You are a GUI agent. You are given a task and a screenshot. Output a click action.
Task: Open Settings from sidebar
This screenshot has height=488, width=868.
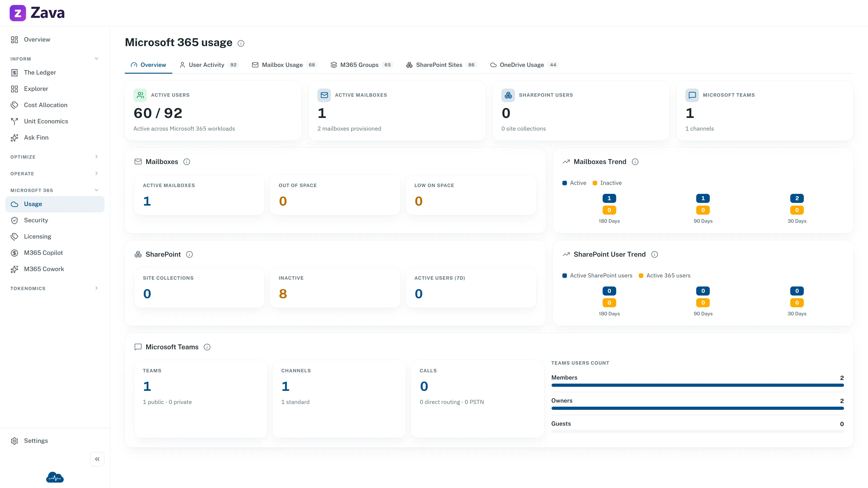(55, 441)
